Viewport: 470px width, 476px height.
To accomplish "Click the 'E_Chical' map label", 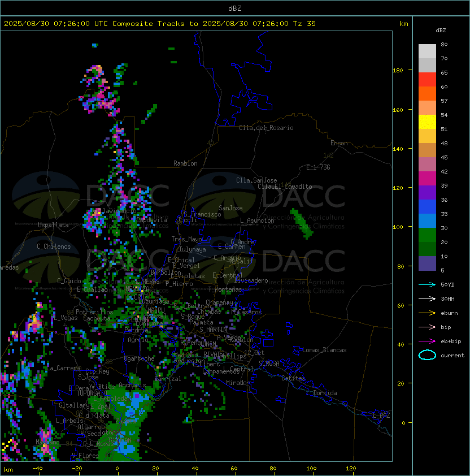I will coord(181,260).
